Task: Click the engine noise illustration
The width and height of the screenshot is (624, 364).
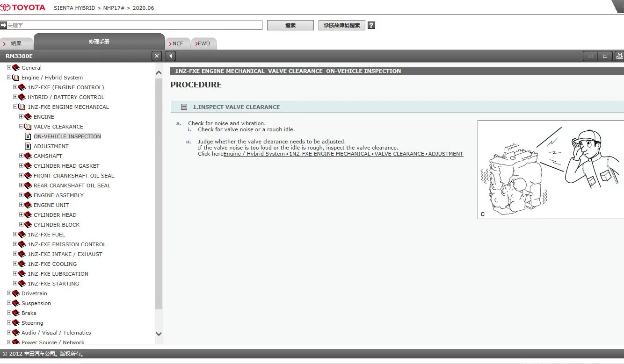Action: (551, 170)
